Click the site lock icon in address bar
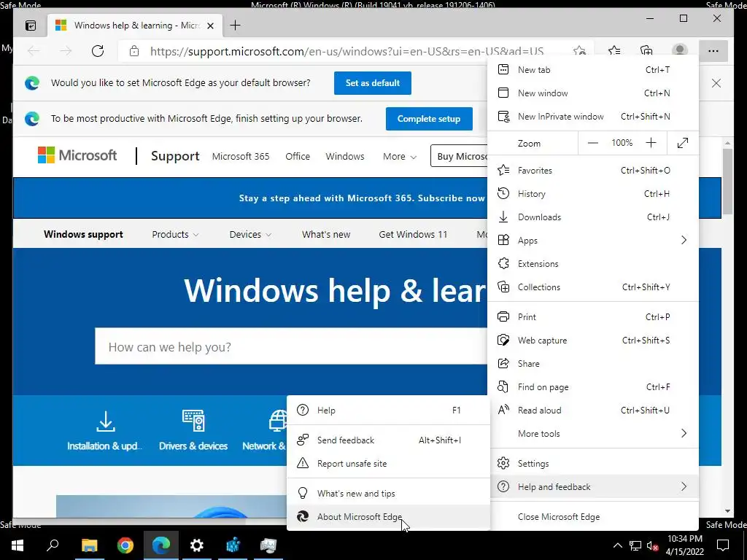The height and width of the screenshot is (560, 747). [x=134, y=51]
